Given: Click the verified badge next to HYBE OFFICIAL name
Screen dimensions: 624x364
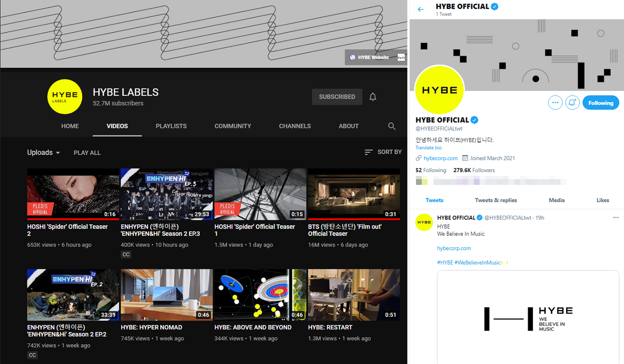Looking at the screenshot, I should point(474,120).
